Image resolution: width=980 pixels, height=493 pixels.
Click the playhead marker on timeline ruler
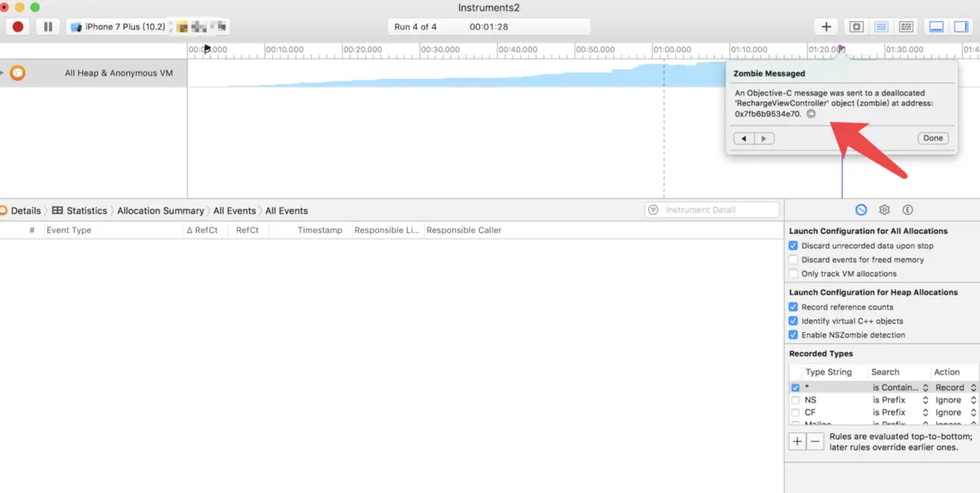207,49
